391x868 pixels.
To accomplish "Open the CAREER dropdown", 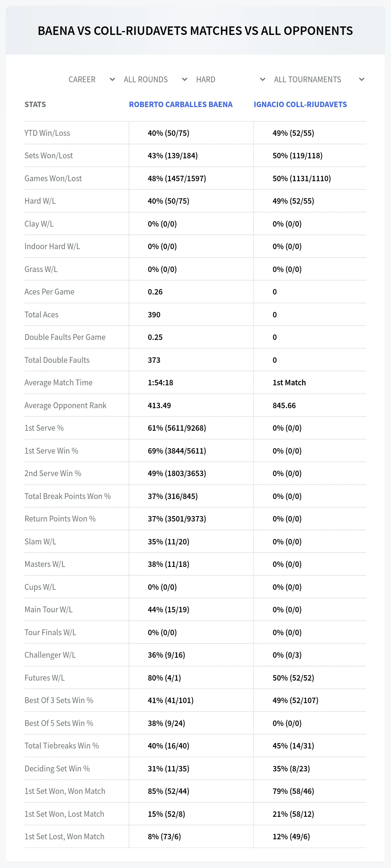I will [x=91, y=80].
